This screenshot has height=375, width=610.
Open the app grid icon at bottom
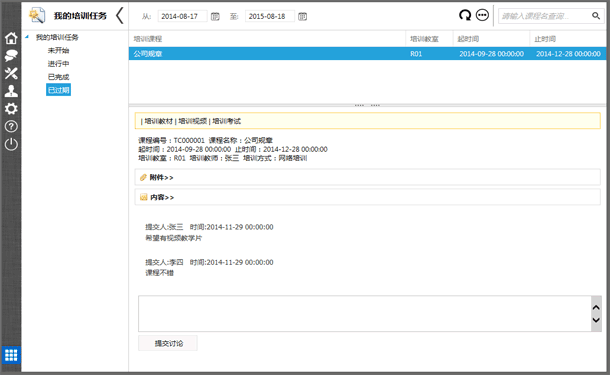tap(11, 355)
